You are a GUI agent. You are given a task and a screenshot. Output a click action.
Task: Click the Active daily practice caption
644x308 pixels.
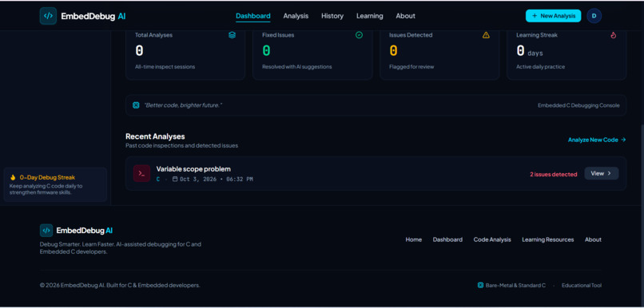tap(540, 66)
